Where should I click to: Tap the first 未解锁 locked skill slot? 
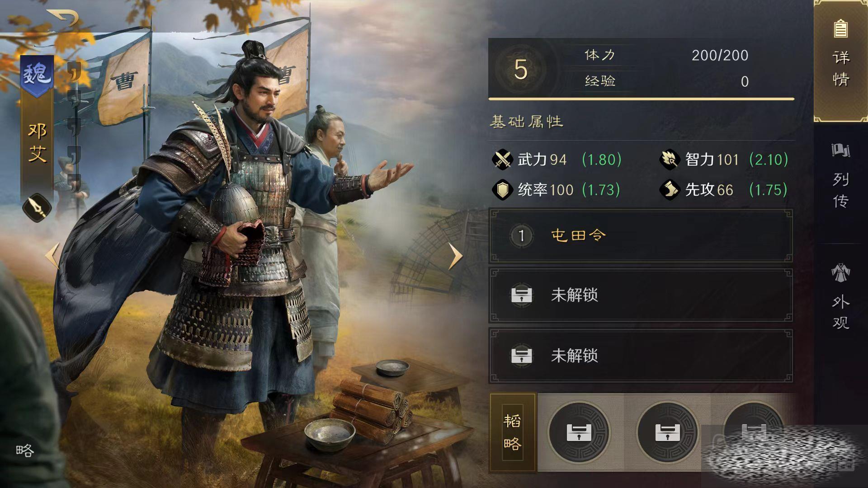coord(640,295)
